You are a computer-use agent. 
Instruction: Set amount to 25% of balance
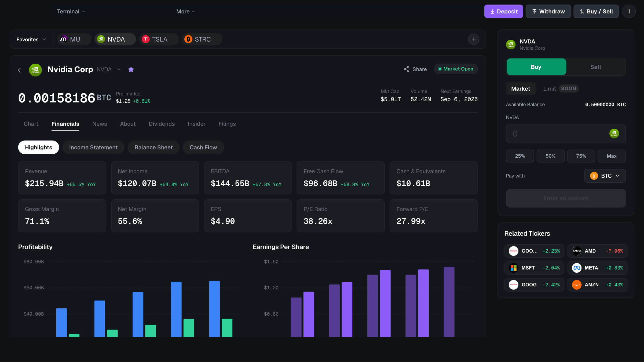click(520, 156)
